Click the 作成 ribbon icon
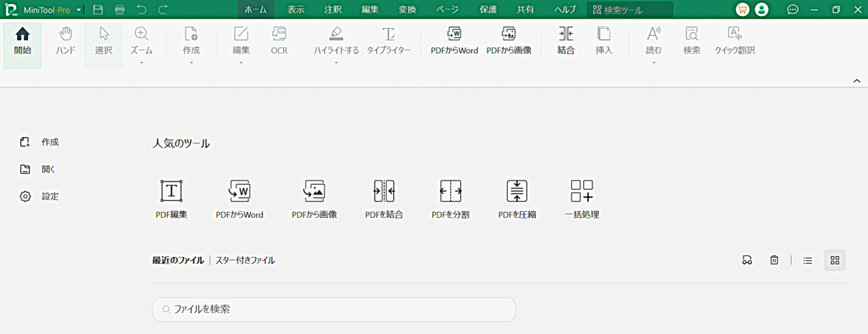The height and width of the screenshot is (334, 868). coord(191,42)
